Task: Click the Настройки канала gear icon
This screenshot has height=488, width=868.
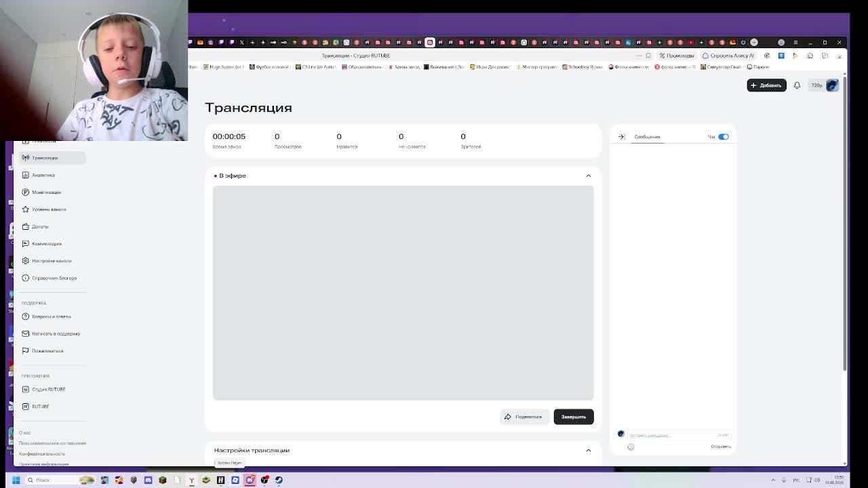Action: (25, 261)
